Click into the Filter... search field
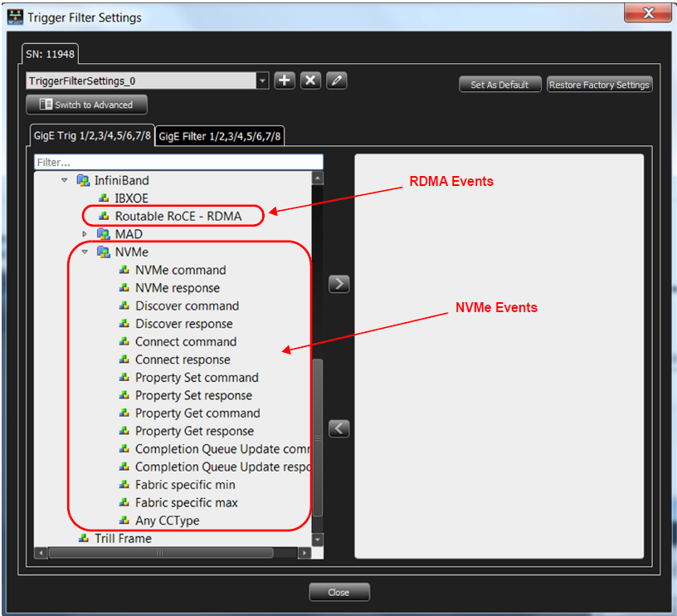The height and width of the screenshot is (616, 677). click(x=178, y=163)
